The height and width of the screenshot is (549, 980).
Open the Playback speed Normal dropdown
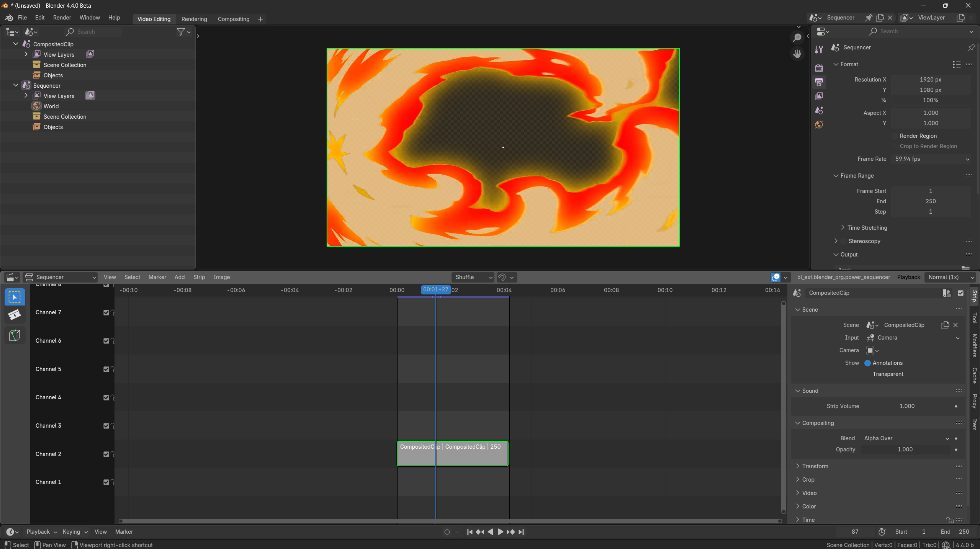(950, 277)
